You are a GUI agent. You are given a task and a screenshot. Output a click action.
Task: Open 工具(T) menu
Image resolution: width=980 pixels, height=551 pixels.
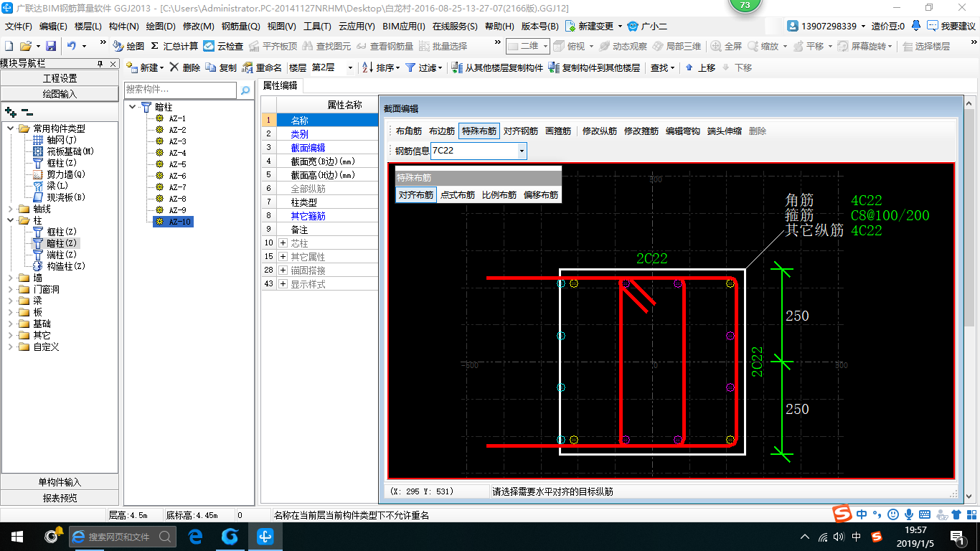pos(317,26)
